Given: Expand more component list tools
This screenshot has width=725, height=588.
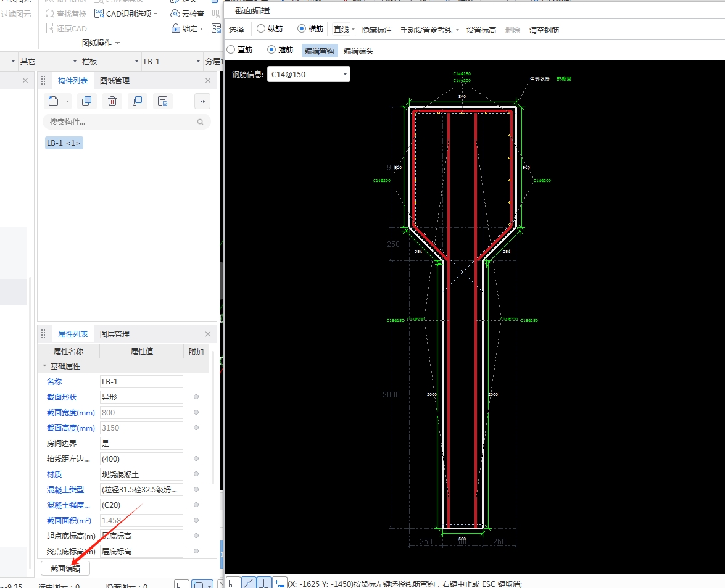Looking at the screenshot, I should pos(202,101).
